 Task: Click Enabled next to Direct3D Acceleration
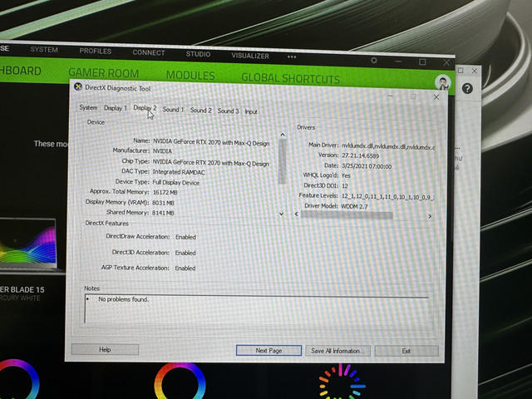click(185, 253)
